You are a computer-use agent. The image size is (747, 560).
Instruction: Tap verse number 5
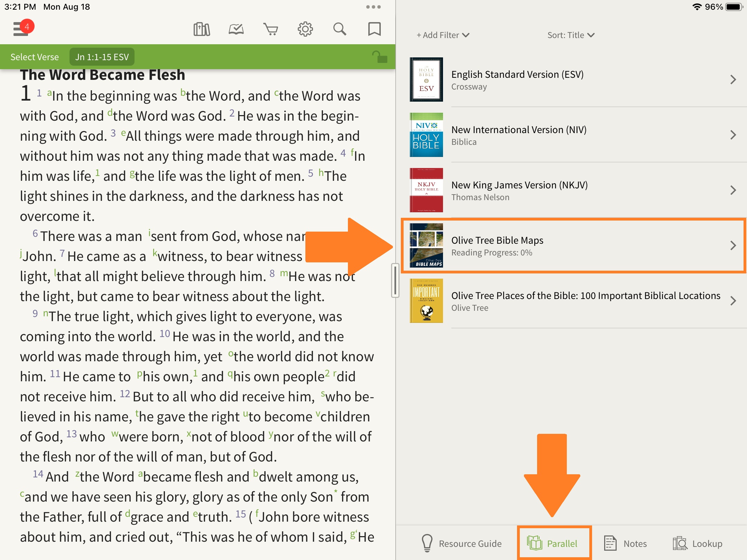coord(311,173)
